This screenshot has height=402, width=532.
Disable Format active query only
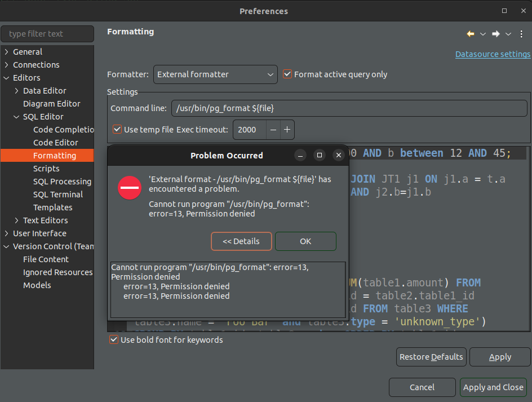[x=287, y=74]
